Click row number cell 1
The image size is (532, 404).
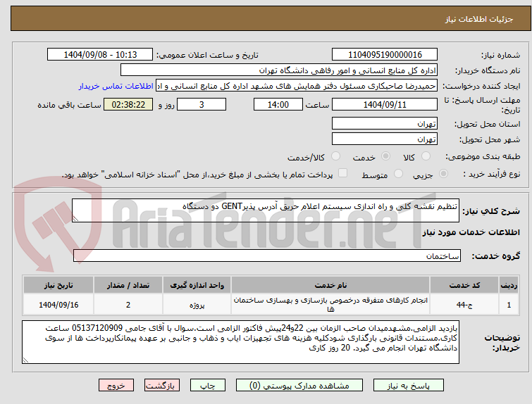[x=509, y=305]
